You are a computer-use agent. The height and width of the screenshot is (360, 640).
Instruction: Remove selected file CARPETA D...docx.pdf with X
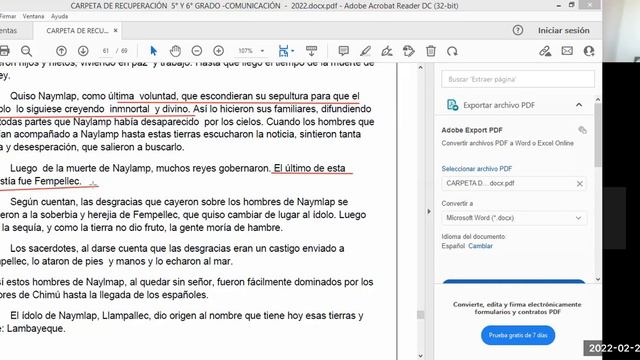[x=580, y=184]
